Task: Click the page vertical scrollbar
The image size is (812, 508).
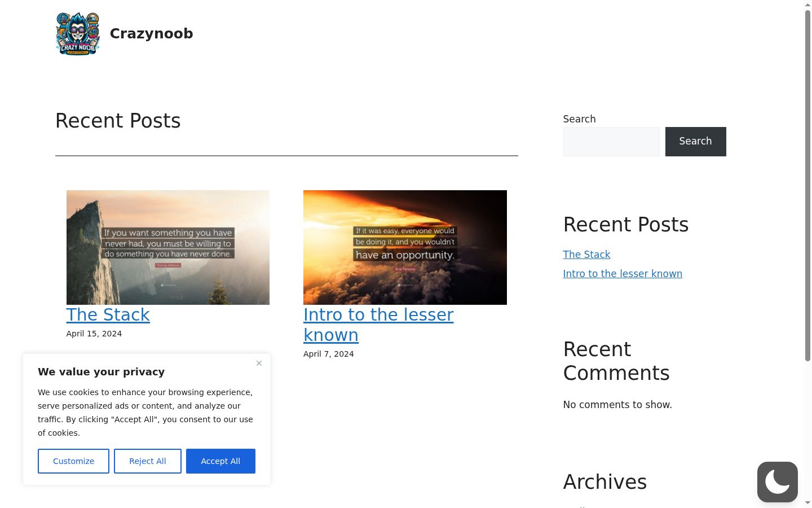Action: pyautogui.click(x=807, y=186)
